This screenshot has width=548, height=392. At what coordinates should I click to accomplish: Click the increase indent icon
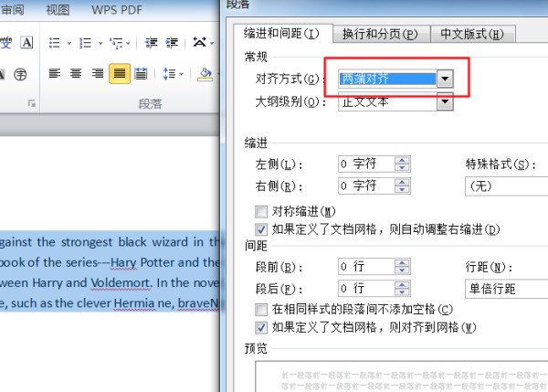click(172, 43)
